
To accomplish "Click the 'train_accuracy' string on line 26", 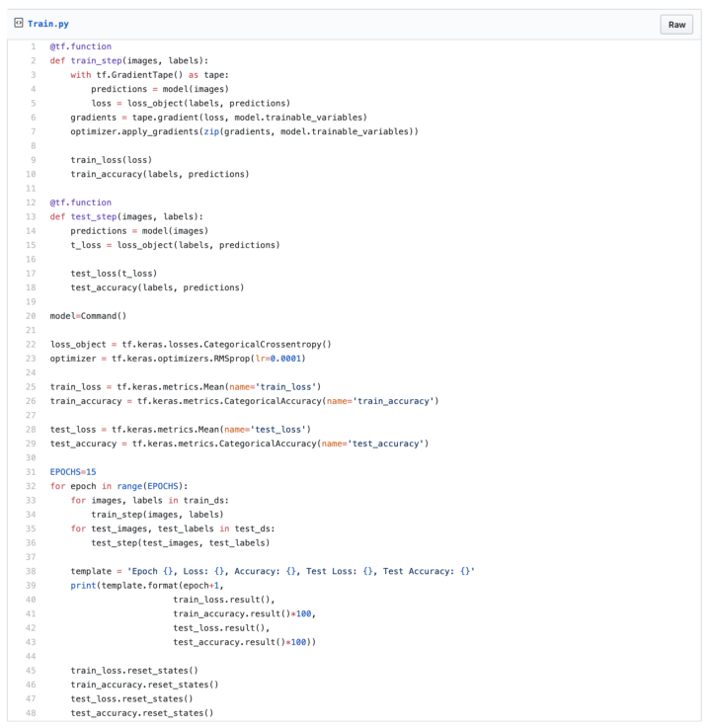I will 393,401.
